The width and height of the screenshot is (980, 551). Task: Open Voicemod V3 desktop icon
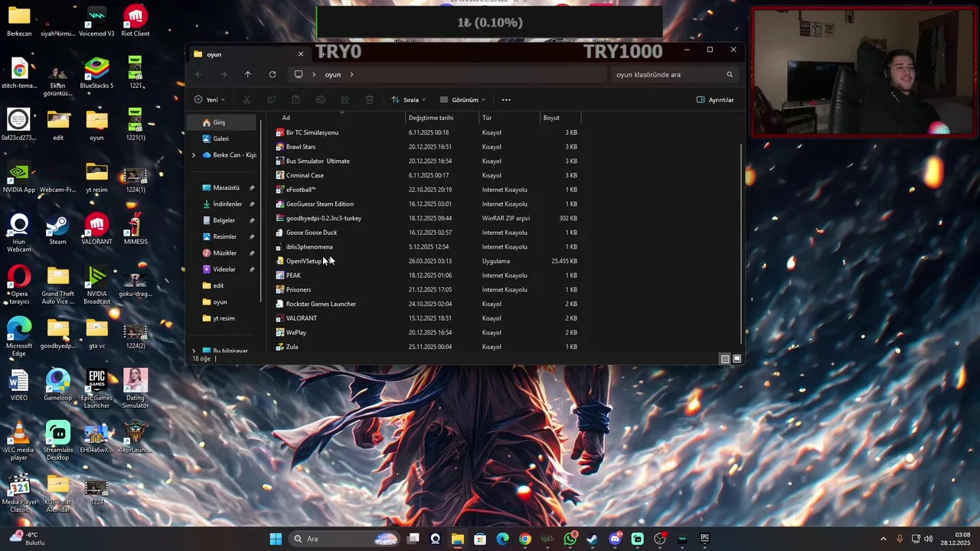tap(96, 22)
